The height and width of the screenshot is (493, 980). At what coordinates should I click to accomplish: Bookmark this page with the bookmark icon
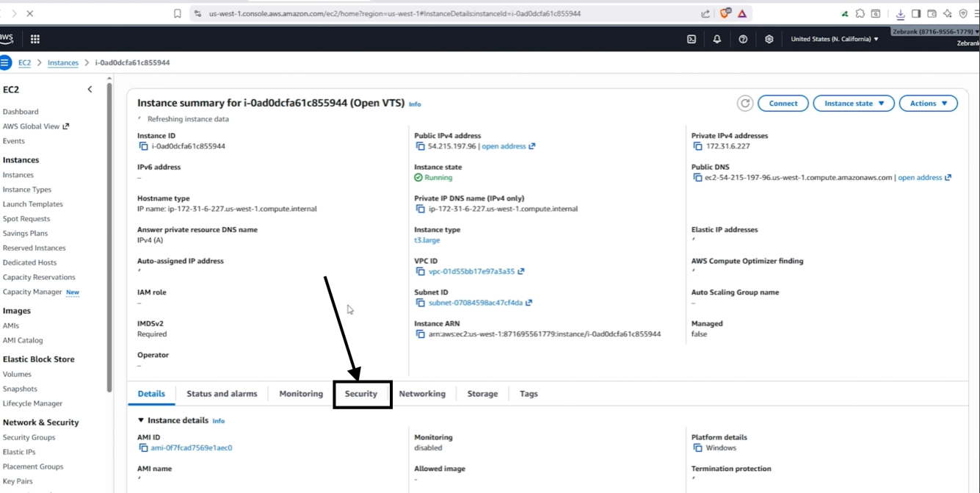click(178, 13)
